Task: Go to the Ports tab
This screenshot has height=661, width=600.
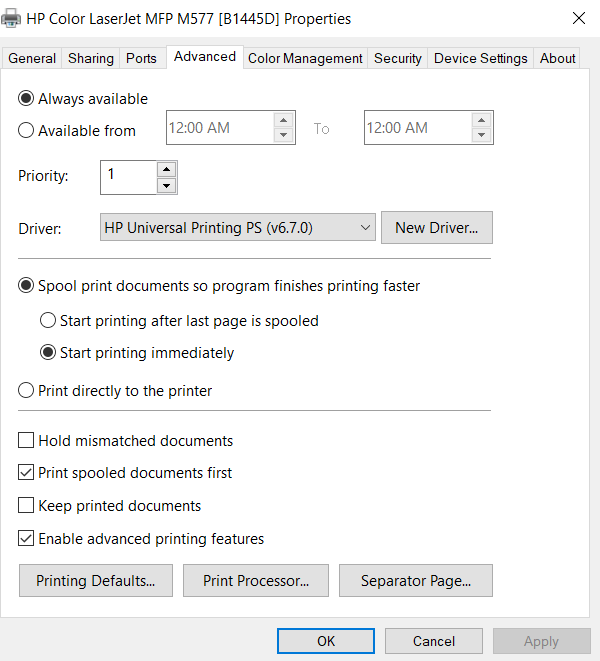Action: pos(141,58)
